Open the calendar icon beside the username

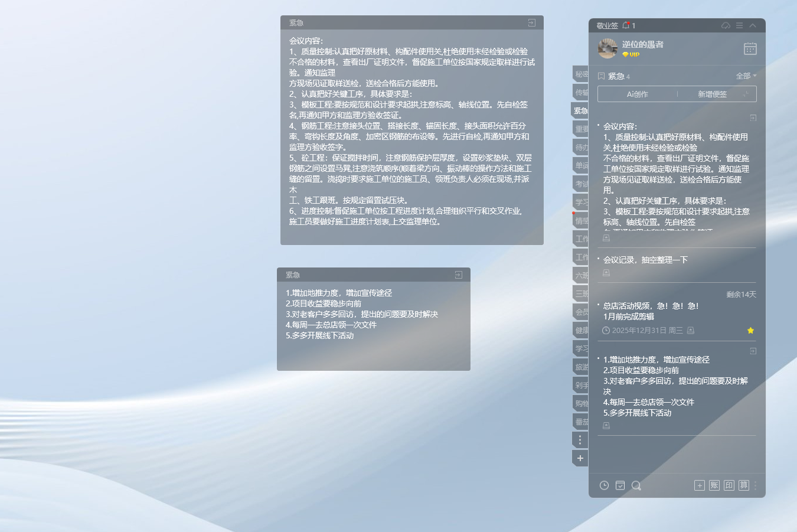pyautogui.click(x=750, y=48)
